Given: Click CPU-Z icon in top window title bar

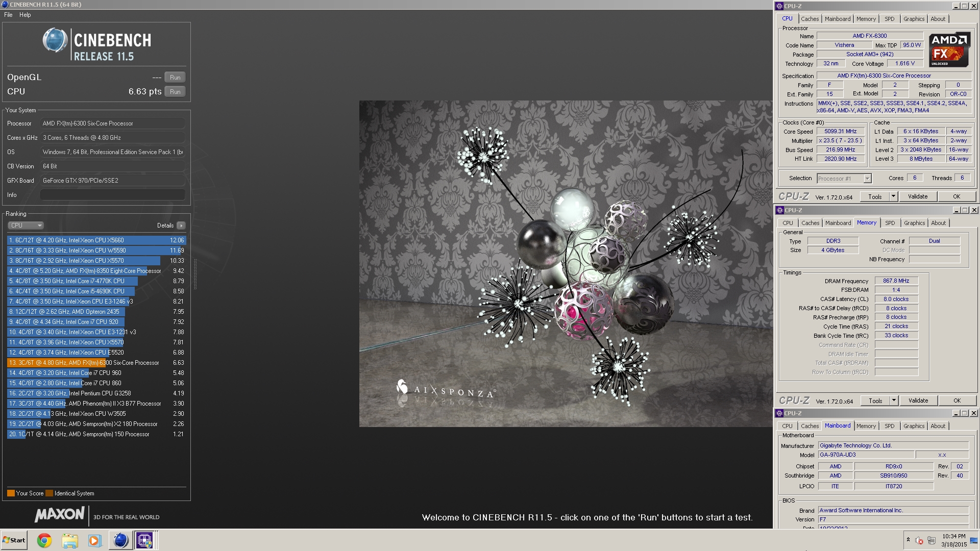Looking at the screenshot, I should [779, 6].
